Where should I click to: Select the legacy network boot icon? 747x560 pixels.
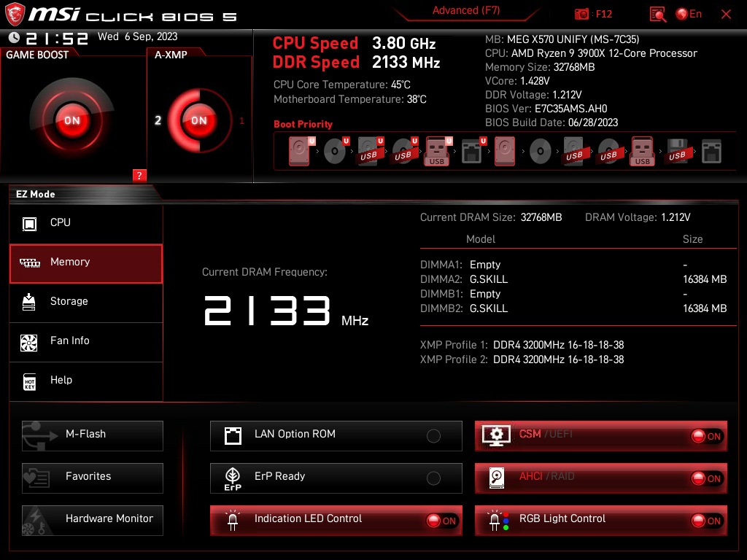712,151
